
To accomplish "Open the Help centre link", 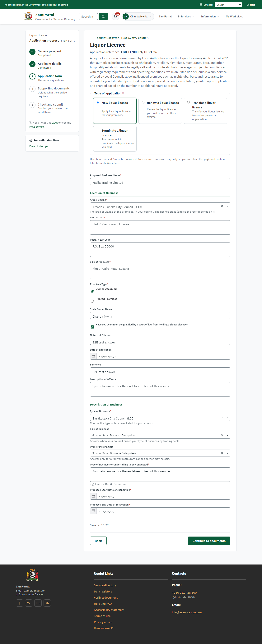I will coord(36,127).
